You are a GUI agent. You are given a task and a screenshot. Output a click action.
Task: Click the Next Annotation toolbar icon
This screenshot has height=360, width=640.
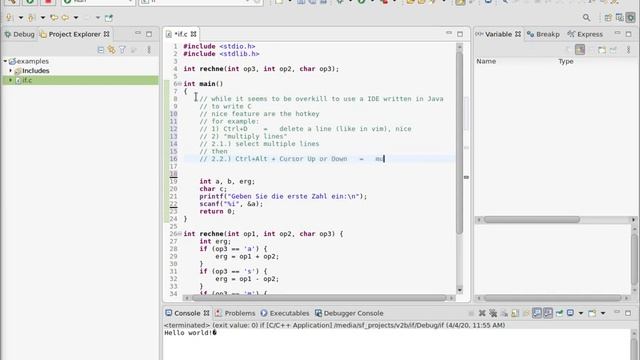click(9, 18)
